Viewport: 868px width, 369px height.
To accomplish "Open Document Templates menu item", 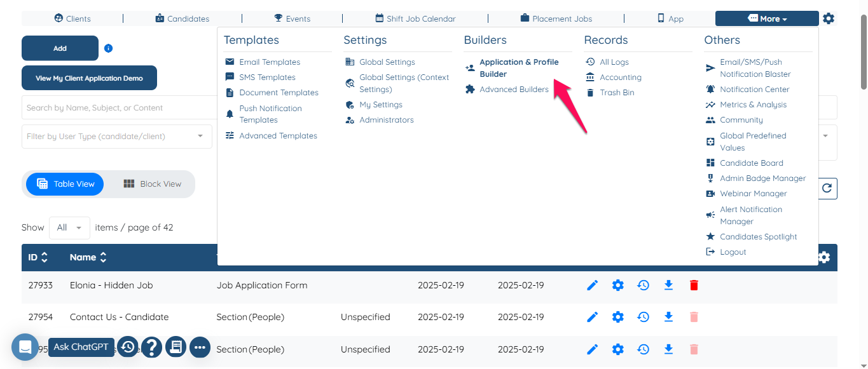I will click(279, 93).
